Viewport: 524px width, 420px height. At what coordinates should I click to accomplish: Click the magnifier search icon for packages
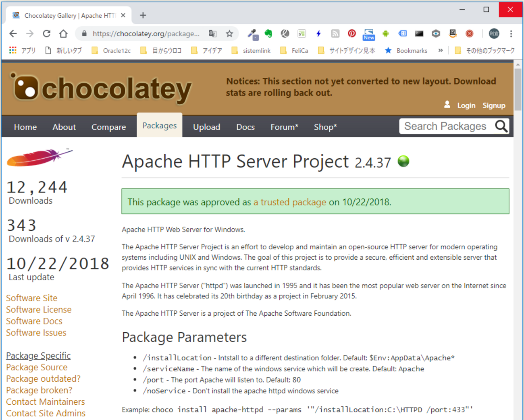[x=501, y=126]
